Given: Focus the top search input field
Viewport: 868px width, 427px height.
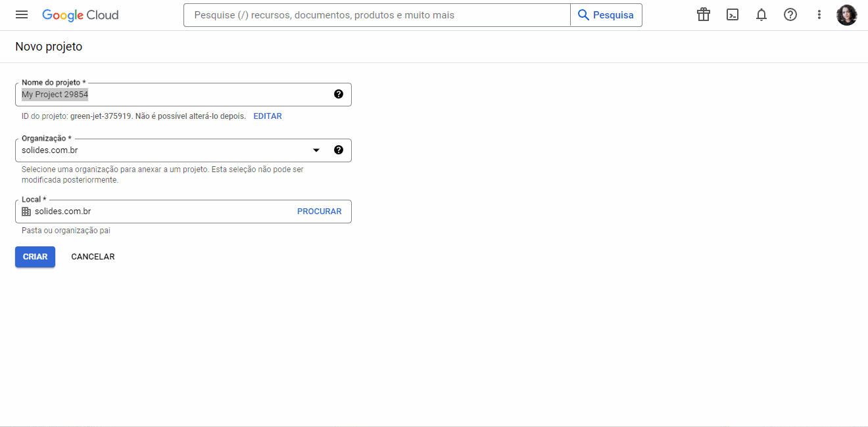Looking at the screenshot, I should (377, 15).
